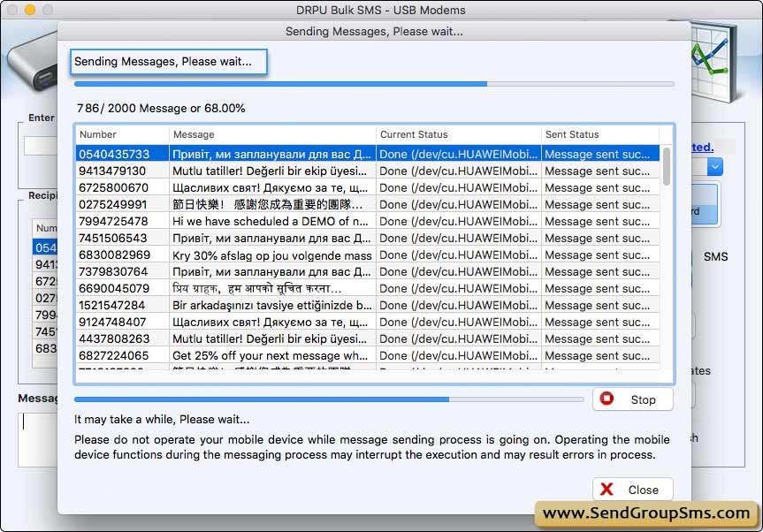Click the 'Get 25% off your next message' cell
Image resolution: width=763 pixels, height=532 pixels.
(272, 355)
